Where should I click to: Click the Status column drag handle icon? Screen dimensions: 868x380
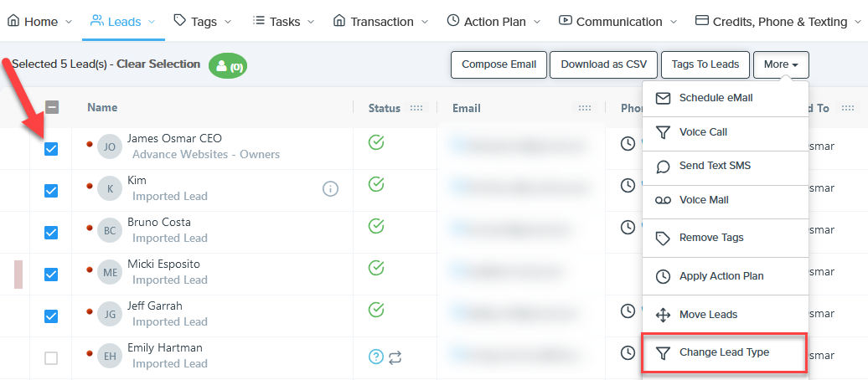(418, 108)
